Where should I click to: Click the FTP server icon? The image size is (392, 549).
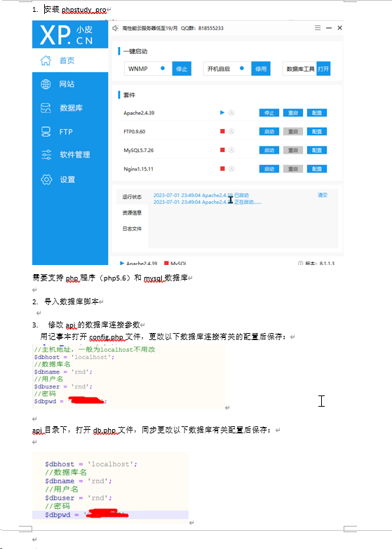pos(46,132)
